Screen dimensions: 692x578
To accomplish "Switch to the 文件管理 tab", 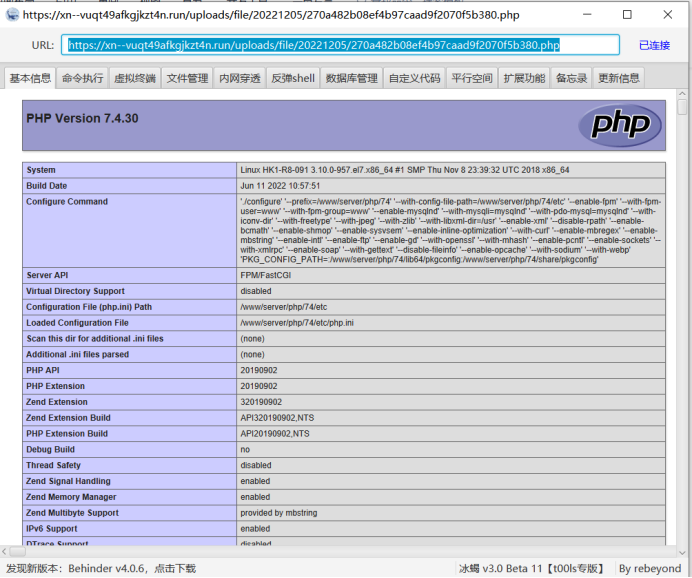I will (187, 78).
